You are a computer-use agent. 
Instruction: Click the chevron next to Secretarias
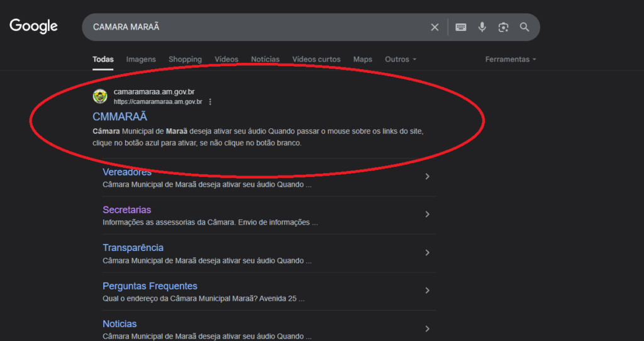click(427, 215)
